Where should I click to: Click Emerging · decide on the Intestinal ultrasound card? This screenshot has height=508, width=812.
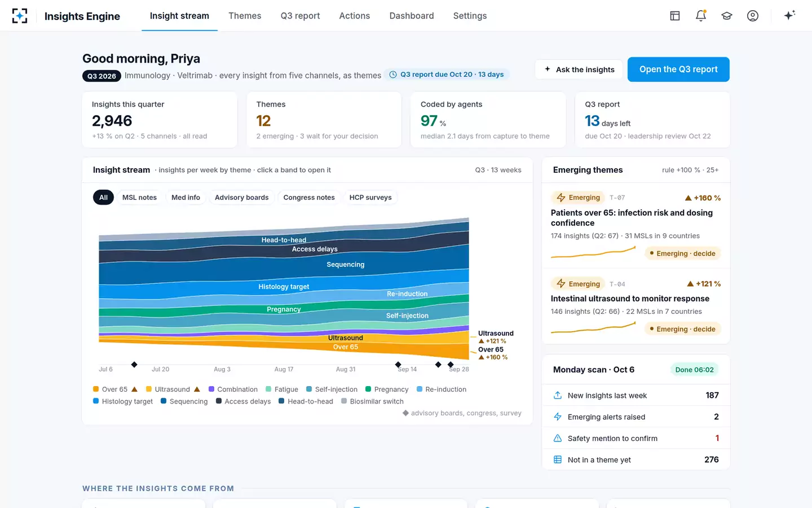(682, 329)
